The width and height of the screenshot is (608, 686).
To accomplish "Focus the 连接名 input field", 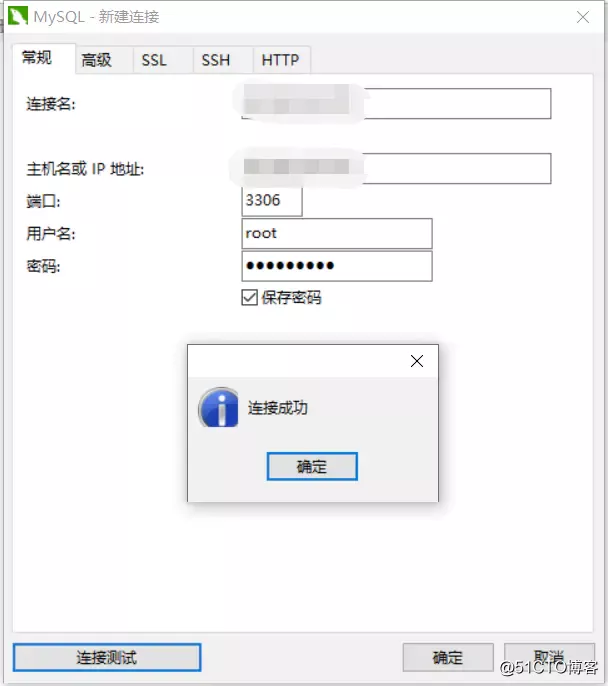I will coord(396,104).
